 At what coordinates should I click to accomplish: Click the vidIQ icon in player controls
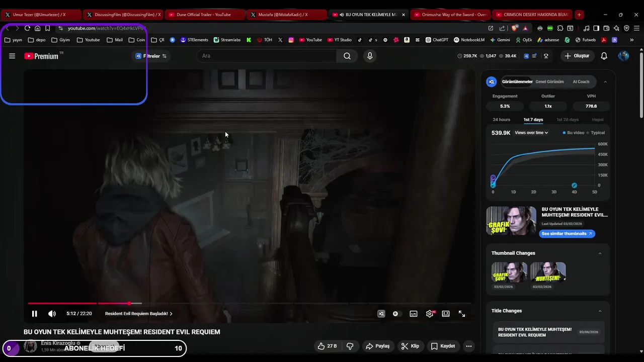(x=381, y=314)
